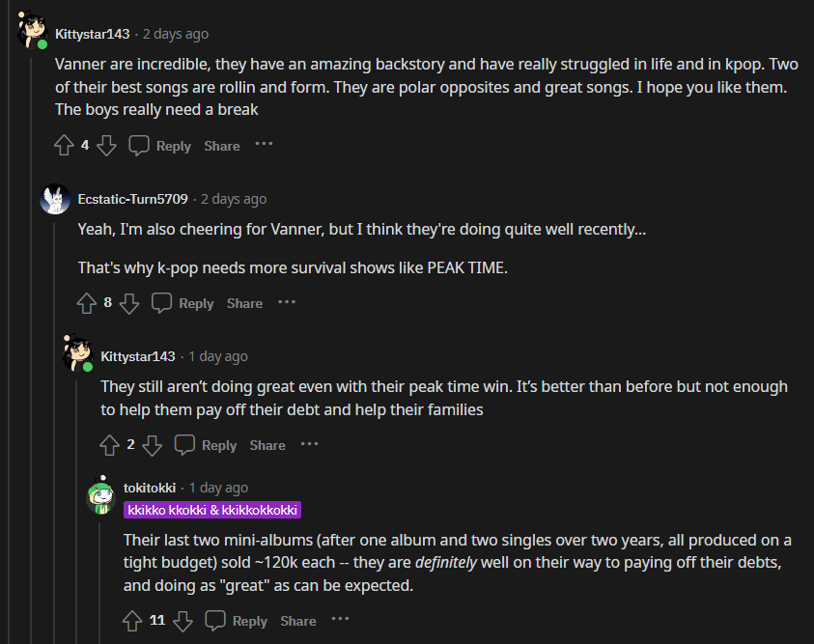Open more options on tokitokki's comment
The height and width of the screenshot is (644, 814).
tap(341, 620)
